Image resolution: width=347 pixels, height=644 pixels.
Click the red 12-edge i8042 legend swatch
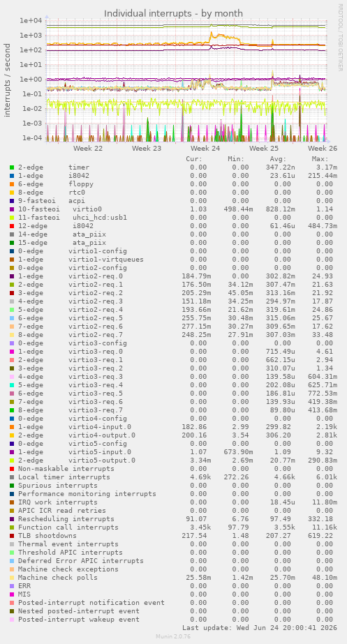tap(12, 226)
